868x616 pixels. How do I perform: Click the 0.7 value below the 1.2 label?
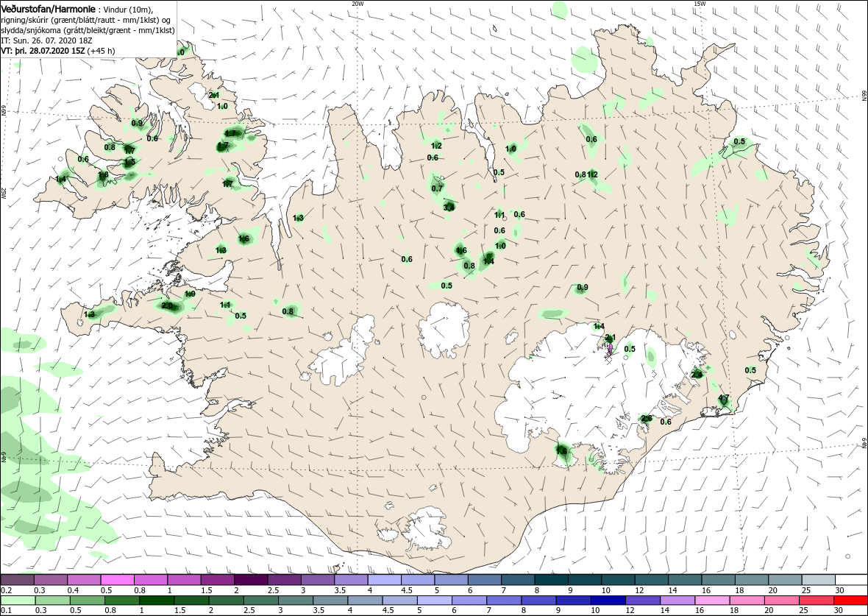pos(437,188)
